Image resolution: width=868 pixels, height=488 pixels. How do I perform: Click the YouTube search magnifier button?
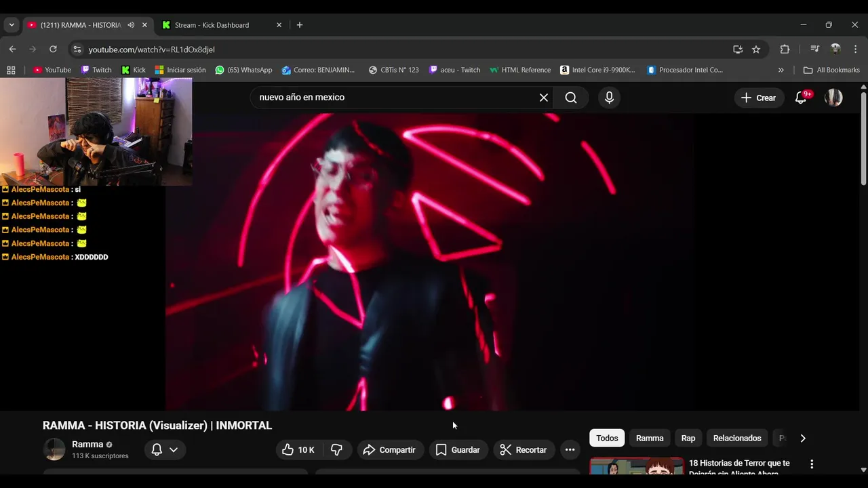[571, 98]
